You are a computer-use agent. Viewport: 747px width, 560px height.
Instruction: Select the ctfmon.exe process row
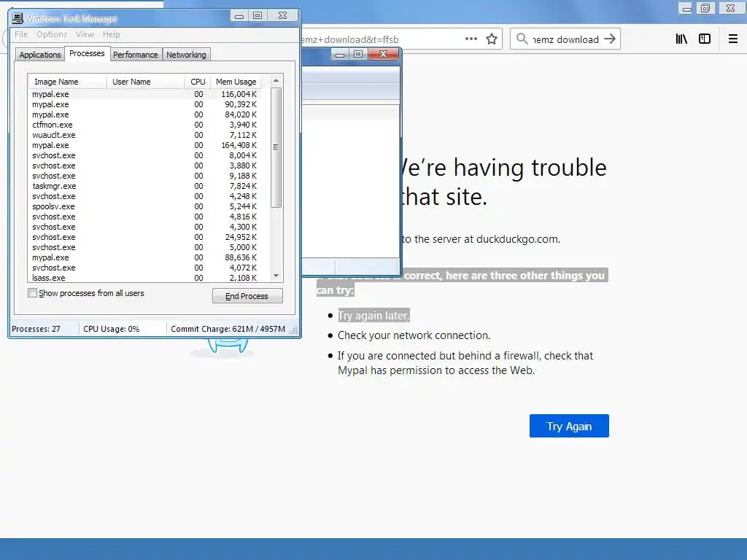coord(145,125)
